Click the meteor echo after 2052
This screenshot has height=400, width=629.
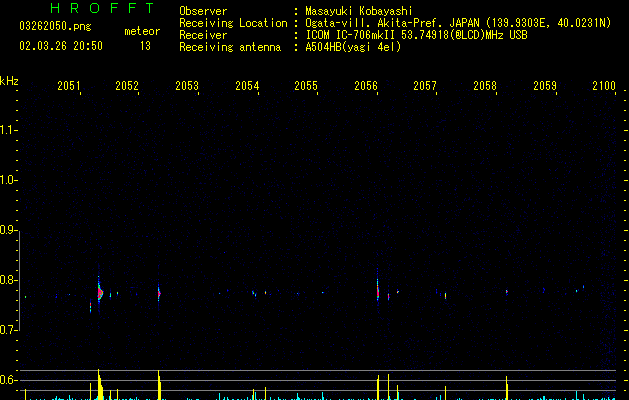pyautogui.click(x=159, y=294)
